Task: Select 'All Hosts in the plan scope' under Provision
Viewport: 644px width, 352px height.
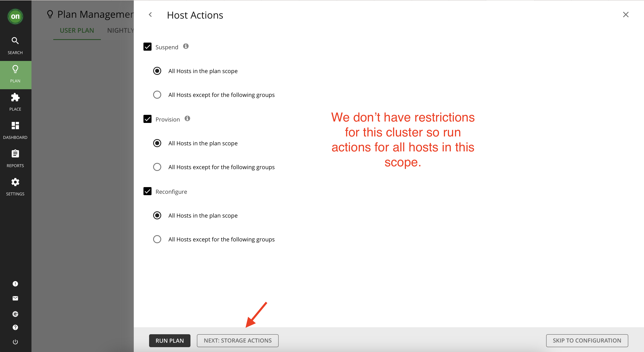Action: 157,143
